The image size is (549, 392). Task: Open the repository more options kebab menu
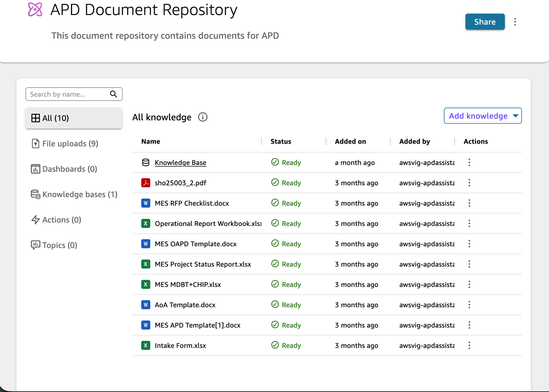(x=515, y=22)
